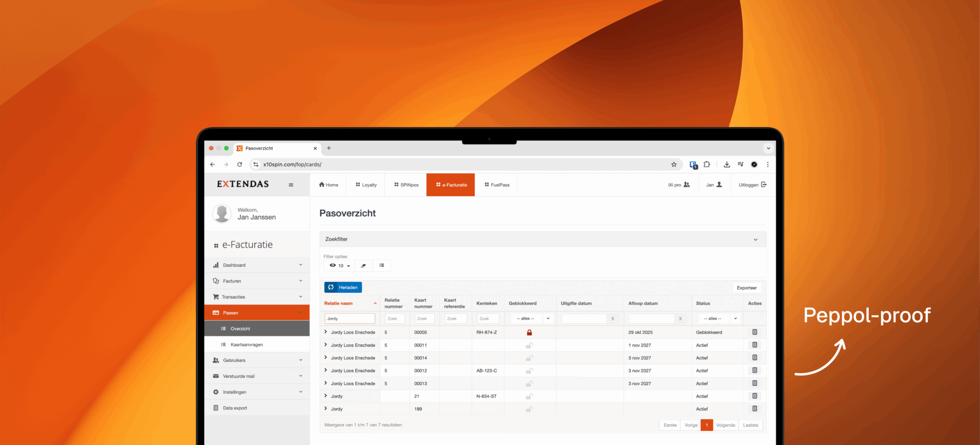
Task: Open the Geblokkeerd alles dropdown filter
Action: tap(532, 319)
